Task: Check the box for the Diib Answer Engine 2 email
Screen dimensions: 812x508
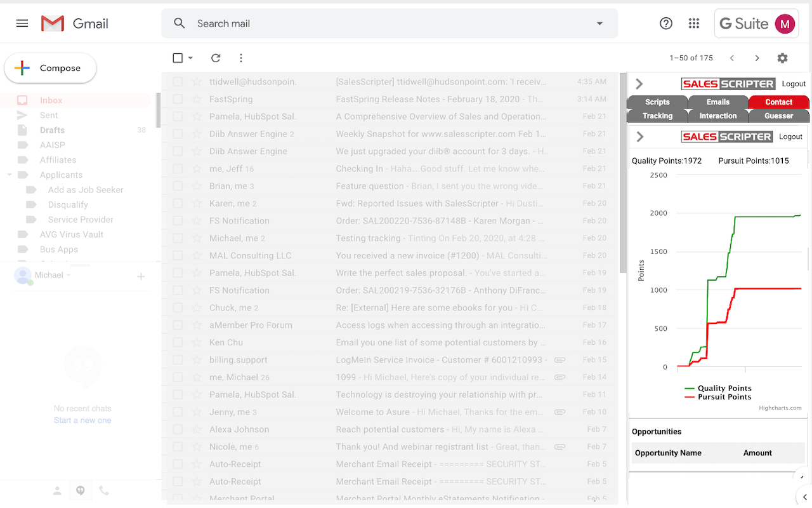Action: (178, 134)
